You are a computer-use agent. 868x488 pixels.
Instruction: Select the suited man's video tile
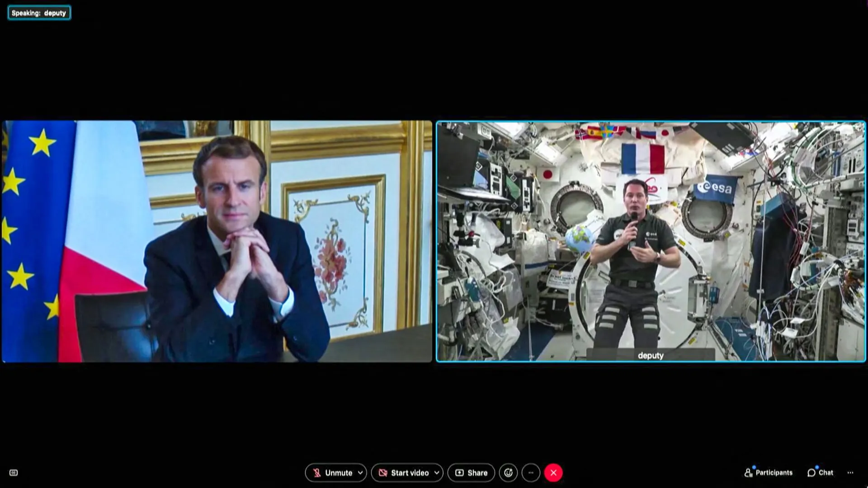[x=217, y=241]
